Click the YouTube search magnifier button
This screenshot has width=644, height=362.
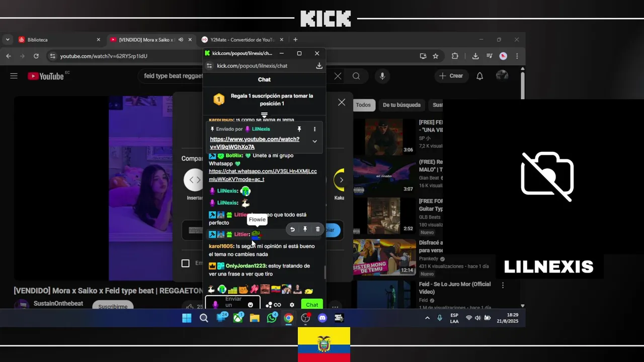[356, 76]
